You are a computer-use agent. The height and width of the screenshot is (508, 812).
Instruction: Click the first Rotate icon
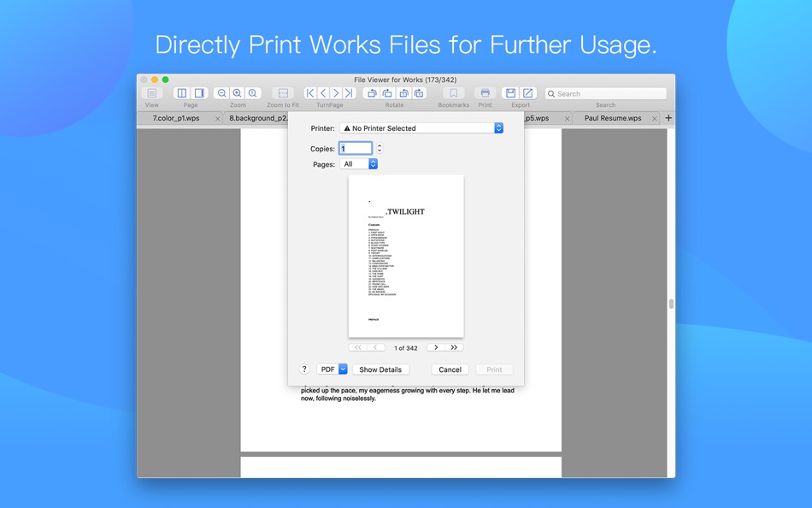(x=372, y=93)
